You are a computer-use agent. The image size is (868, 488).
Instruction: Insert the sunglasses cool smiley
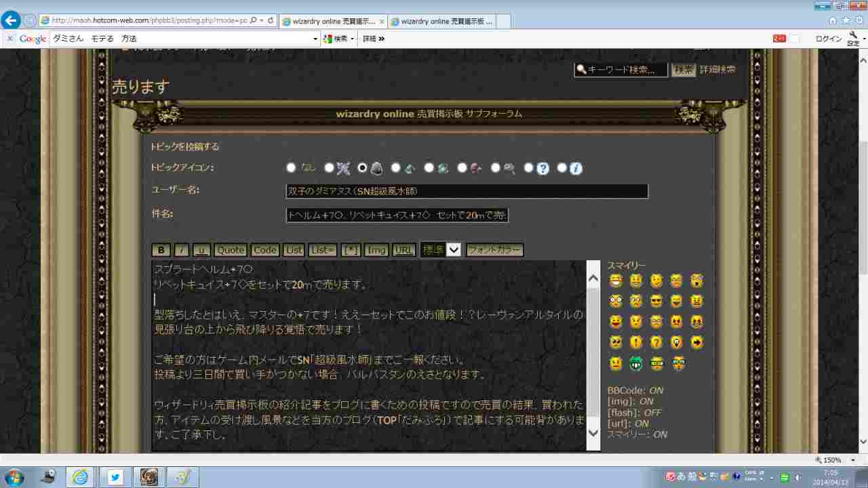coord(656,300)
